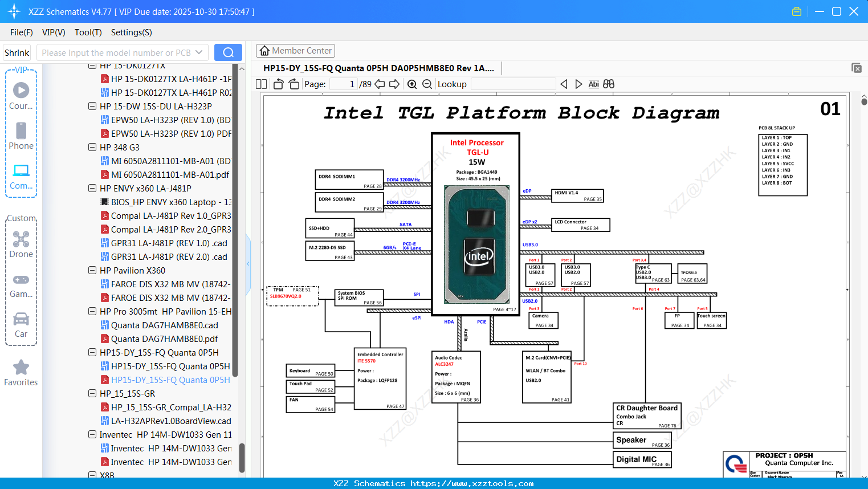Zoom out of the schematic
The height and width of the screenshot is (489, 868).
pyautogui.click(x=427, y=84)
